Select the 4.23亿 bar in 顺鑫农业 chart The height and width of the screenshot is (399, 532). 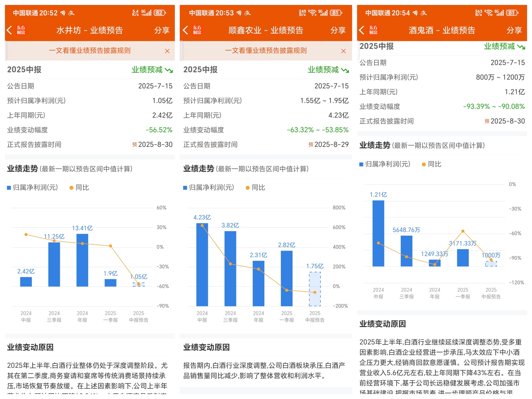[202, 264]
